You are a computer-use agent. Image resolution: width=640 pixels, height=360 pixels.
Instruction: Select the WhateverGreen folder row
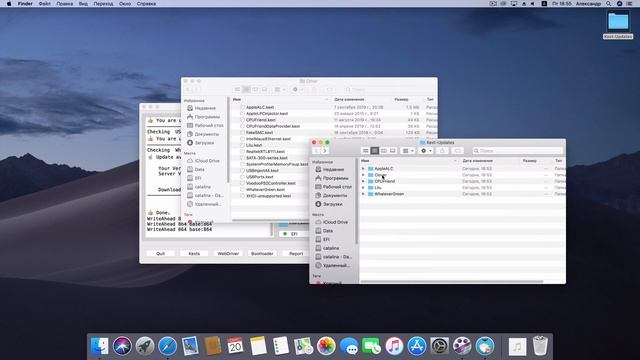tap(462, 194)
